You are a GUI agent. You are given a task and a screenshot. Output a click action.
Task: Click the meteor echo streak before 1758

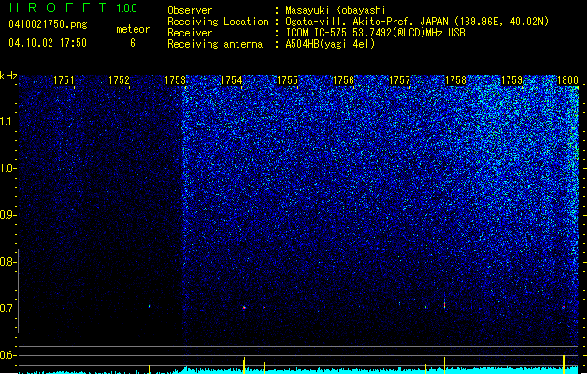coord(445,304)
